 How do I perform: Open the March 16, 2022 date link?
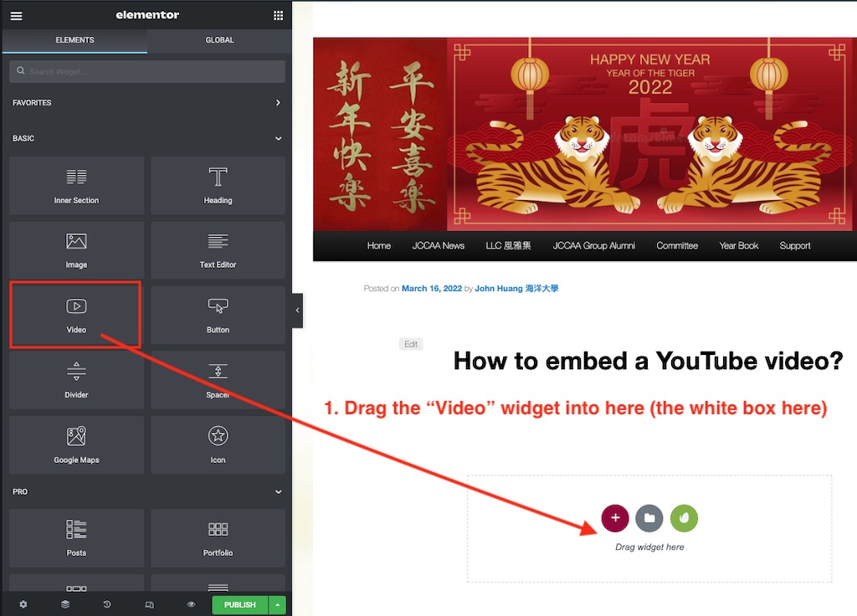pyautogui.click(x=432, y=289)
